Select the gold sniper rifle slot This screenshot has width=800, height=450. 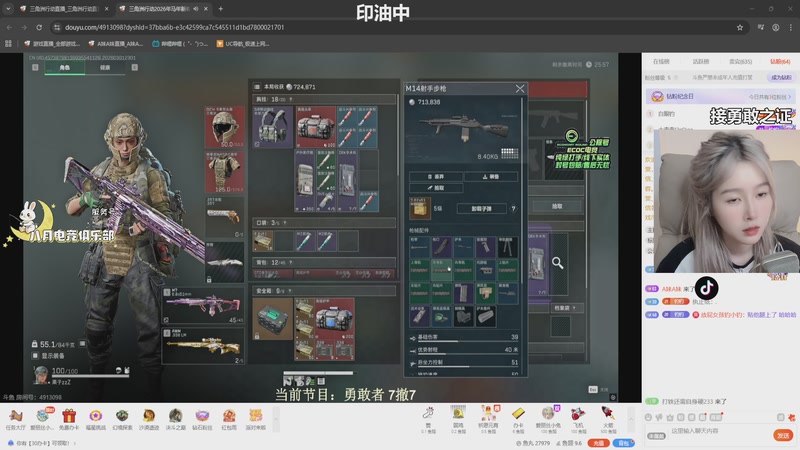(x=204, y=346)
